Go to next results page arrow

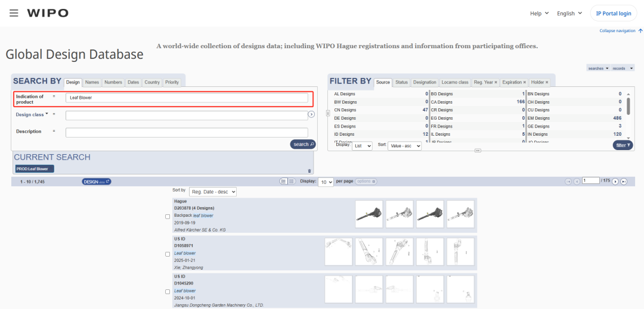(615, 182)
